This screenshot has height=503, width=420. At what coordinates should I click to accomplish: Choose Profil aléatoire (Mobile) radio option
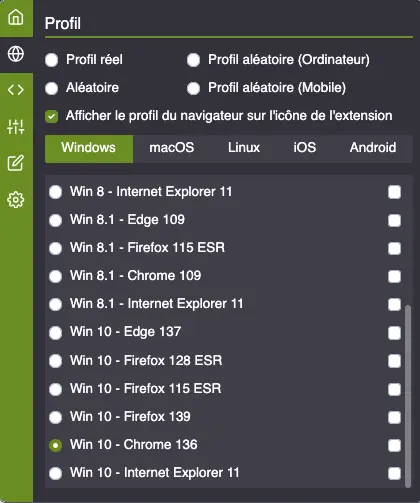click(x=193, y=88)
